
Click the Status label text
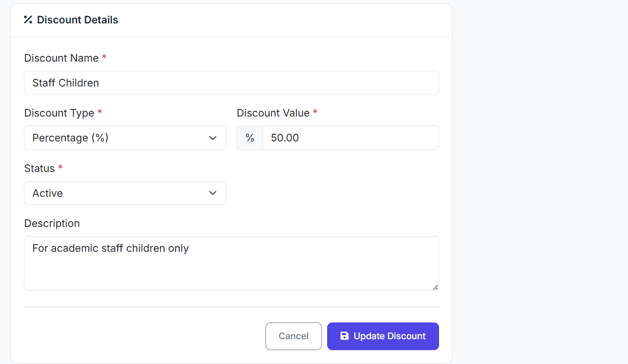[39, 169]
